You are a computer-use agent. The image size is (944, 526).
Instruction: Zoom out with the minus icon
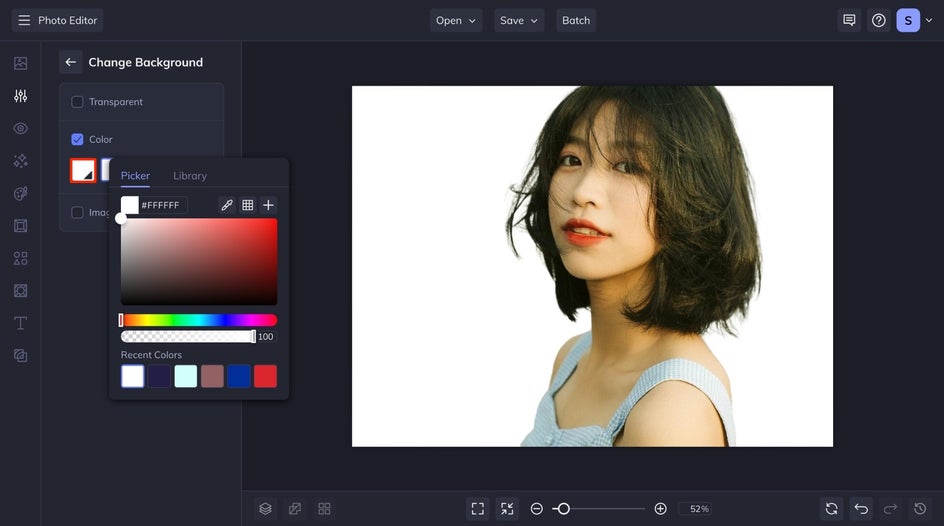[536, 509]
